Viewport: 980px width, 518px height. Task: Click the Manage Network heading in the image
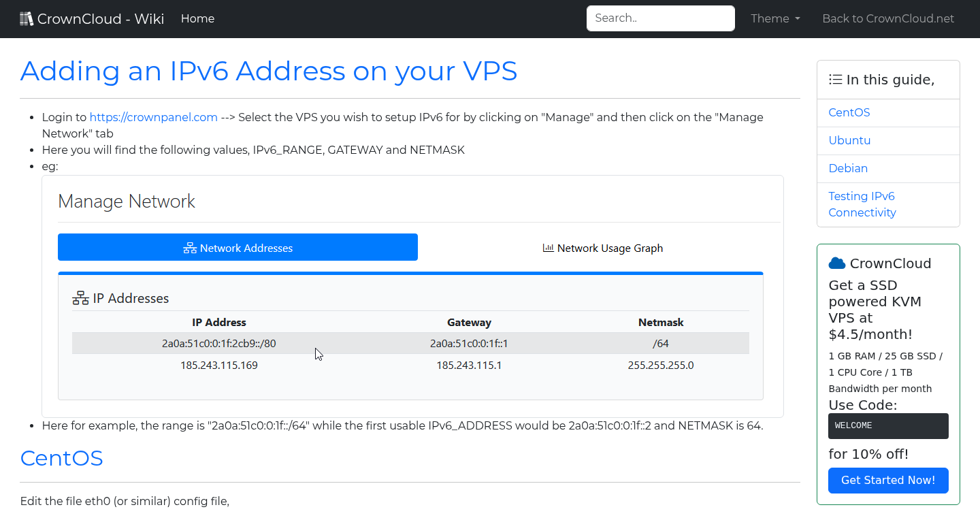coord(127,201)
